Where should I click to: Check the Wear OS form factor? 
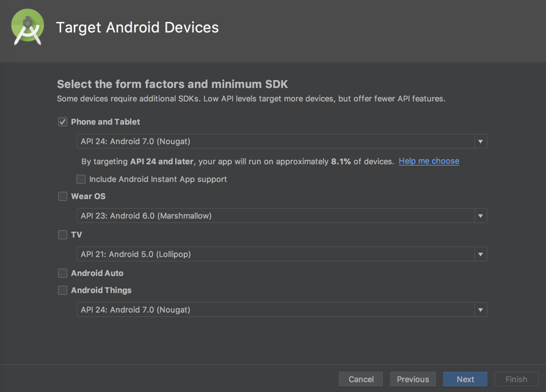pyautogui.click(x=62, y=197)
